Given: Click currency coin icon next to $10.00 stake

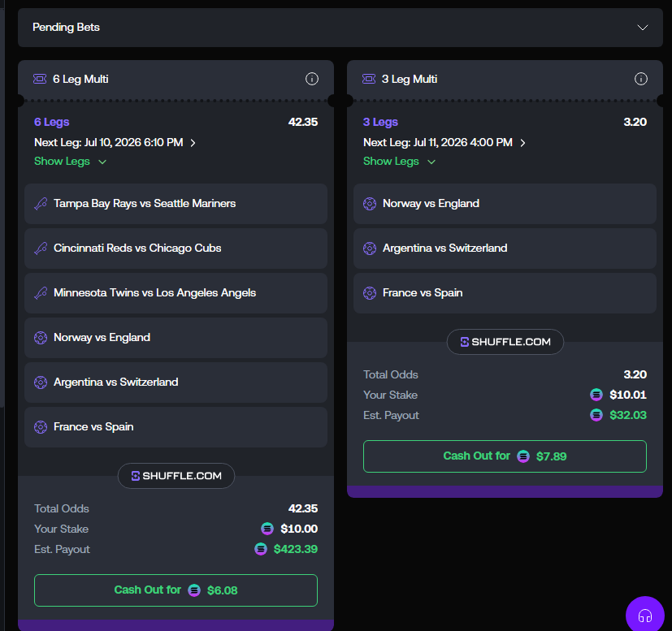Looking at the screenshot, I should coord(267,529).
